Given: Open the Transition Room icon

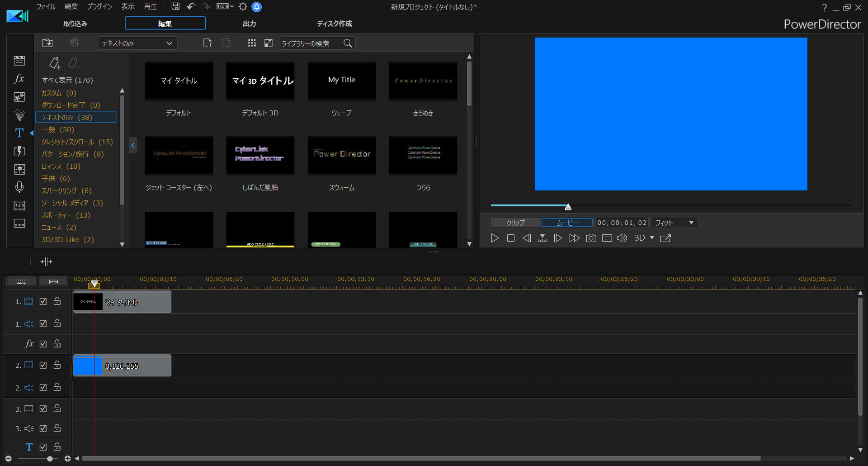Looking at the screenshot, I should (19, 151).
